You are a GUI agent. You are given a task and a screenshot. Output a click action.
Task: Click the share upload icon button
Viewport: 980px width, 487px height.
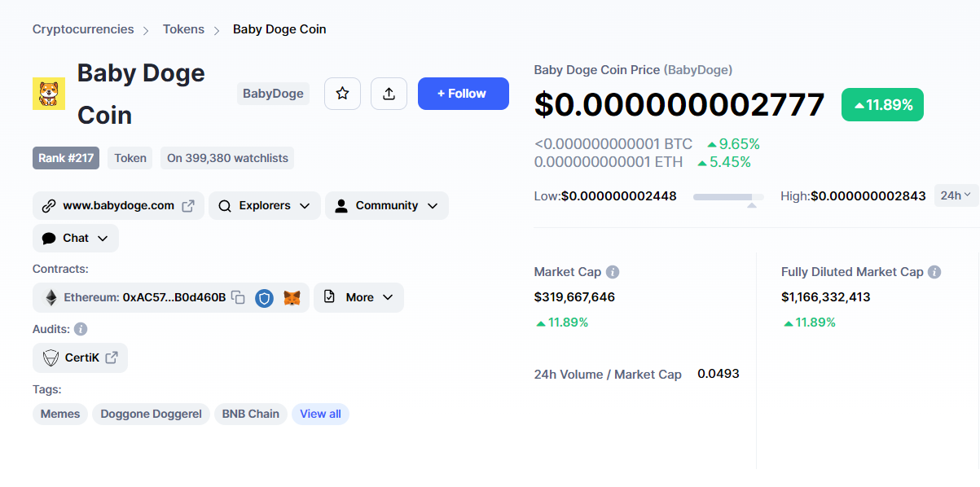click(x=389, y=94)
